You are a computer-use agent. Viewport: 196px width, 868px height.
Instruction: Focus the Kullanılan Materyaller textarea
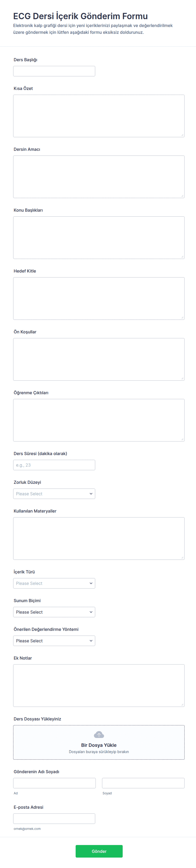[99, 538]
